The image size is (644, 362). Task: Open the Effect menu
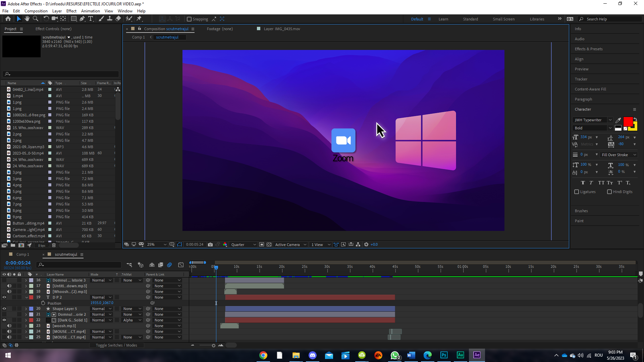[x=71, y=11]
